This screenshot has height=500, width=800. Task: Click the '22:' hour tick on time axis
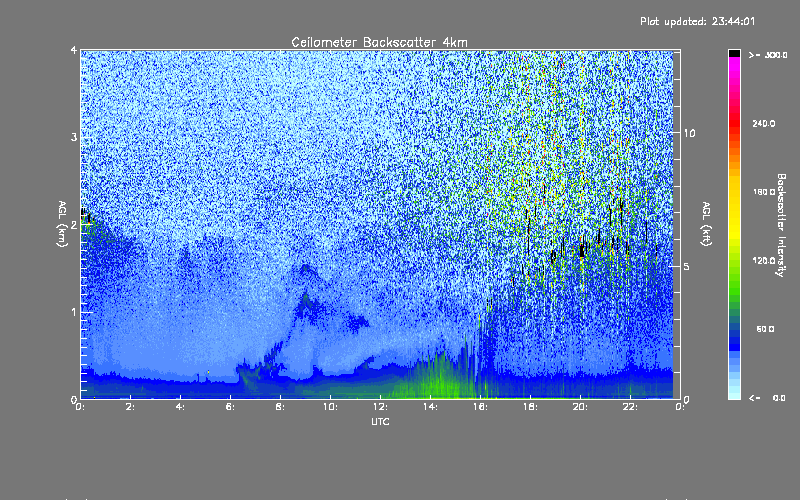click(630, 407)
